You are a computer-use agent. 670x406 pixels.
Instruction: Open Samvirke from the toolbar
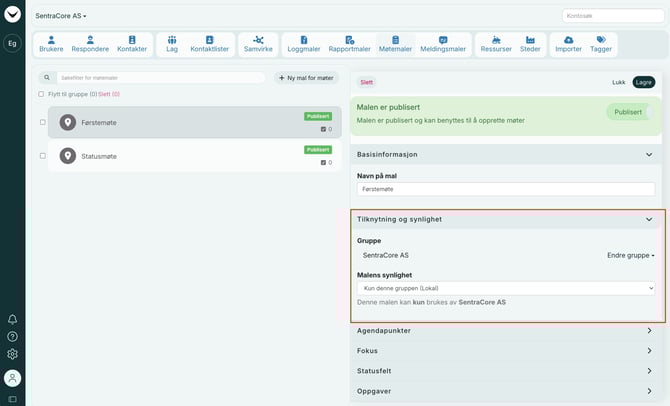(259, 44)
